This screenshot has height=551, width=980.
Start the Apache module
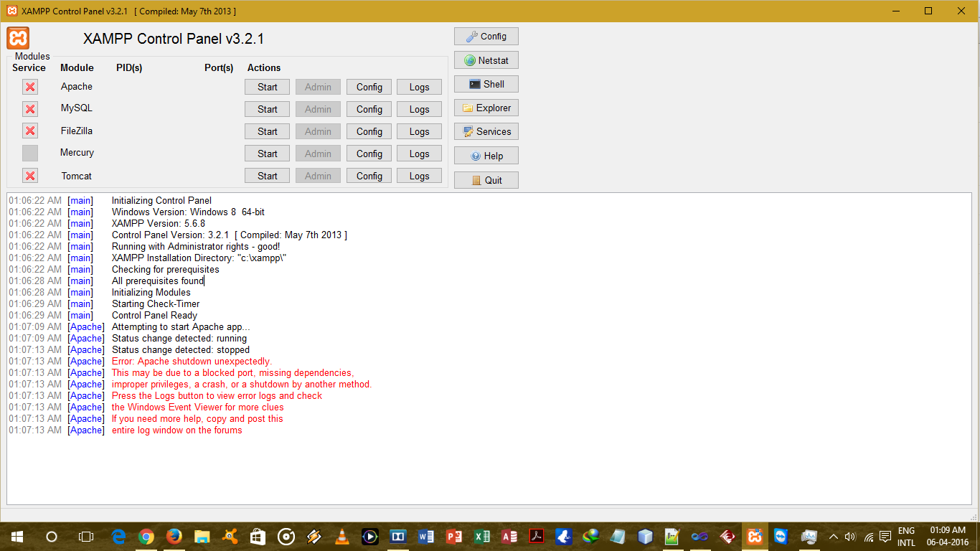[x=268, y=87]
